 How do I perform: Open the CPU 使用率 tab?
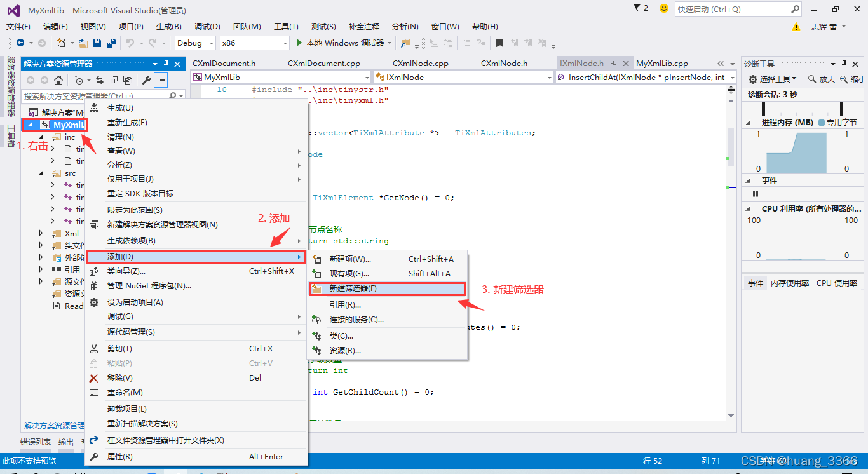coord(837,283)
